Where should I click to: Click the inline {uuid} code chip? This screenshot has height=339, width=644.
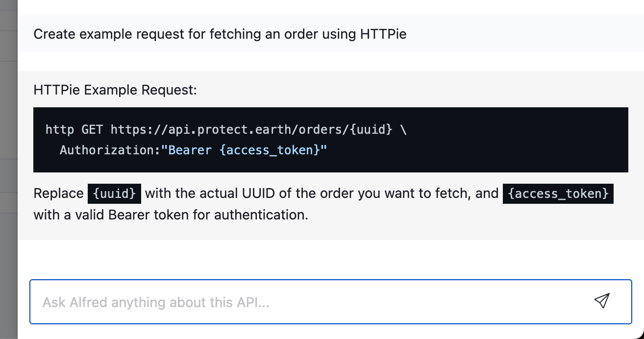coord(114,194)
